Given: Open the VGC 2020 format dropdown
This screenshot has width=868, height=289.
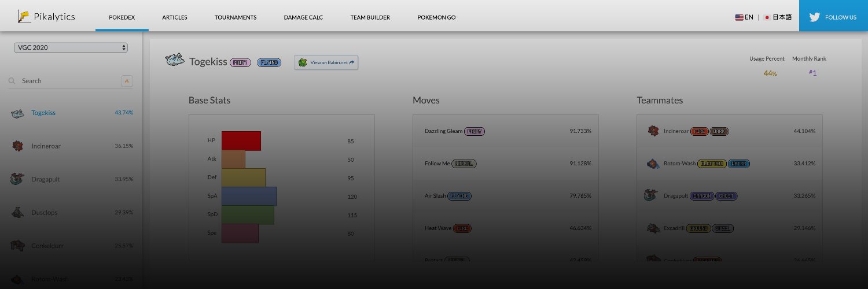Looking at the screenshot, I should pyautogui.click(x=71, y=47).
